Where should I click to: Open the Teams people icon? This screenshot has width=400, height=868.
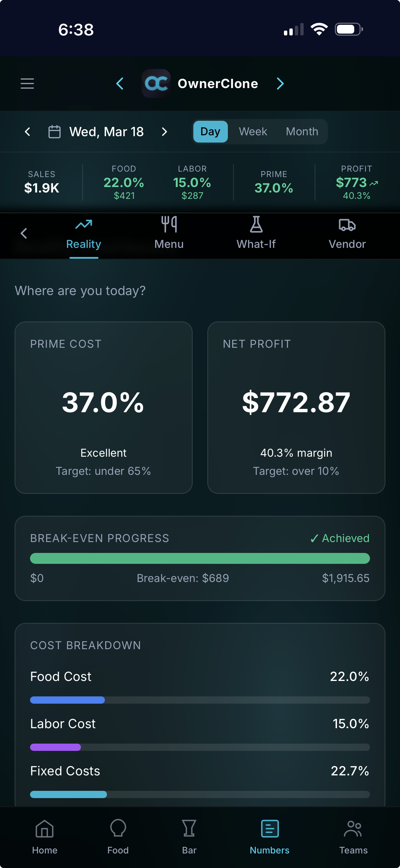point(353,829)
